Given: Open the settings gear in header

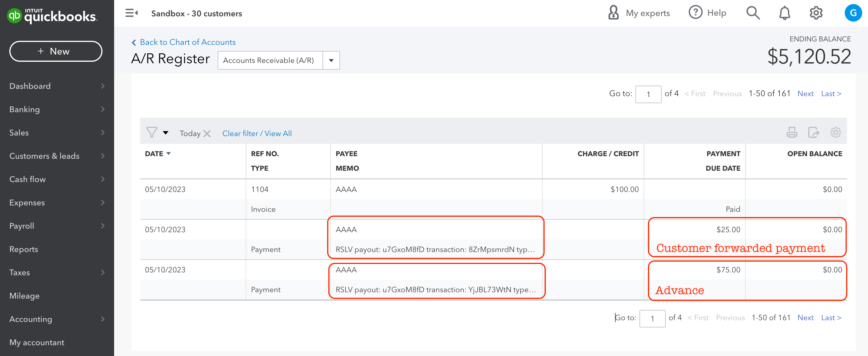Looking at the screenshot, I should pyautogui.click(x=816, y=13).
